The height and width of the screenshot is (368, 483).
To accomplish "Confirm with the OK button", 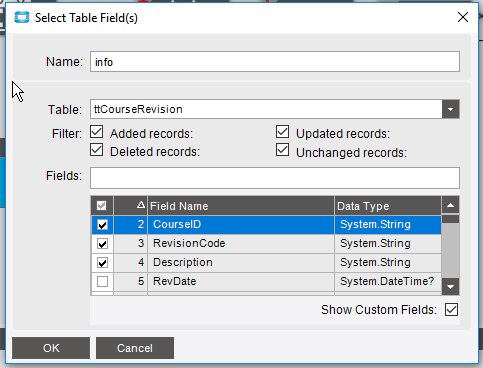I will (51, 348).
